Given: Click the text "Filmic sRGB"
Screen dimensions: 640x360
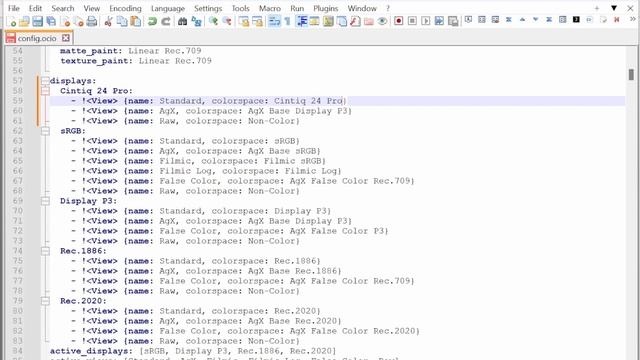Looking at the screenshot, I should coord(292,161).
